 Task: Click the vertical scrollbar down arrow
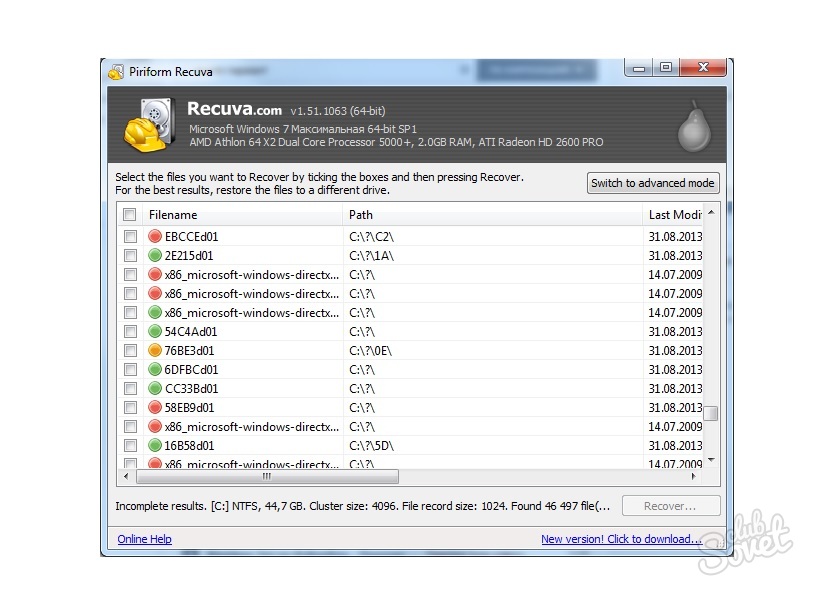pyautogui.click(x=711, y=459)
